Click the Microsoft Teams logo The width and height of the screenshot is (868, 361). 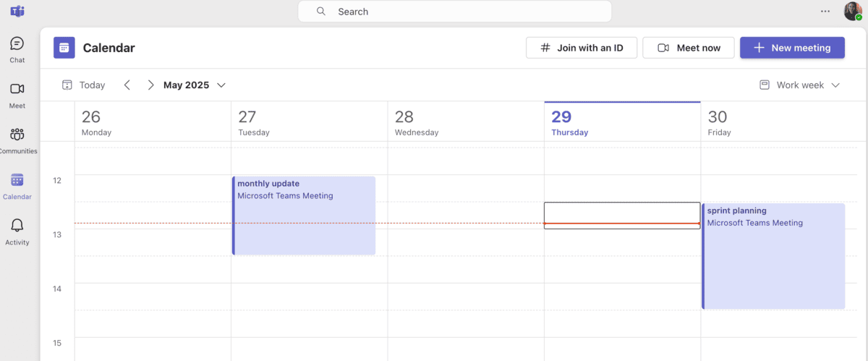(x=17, y=12)
